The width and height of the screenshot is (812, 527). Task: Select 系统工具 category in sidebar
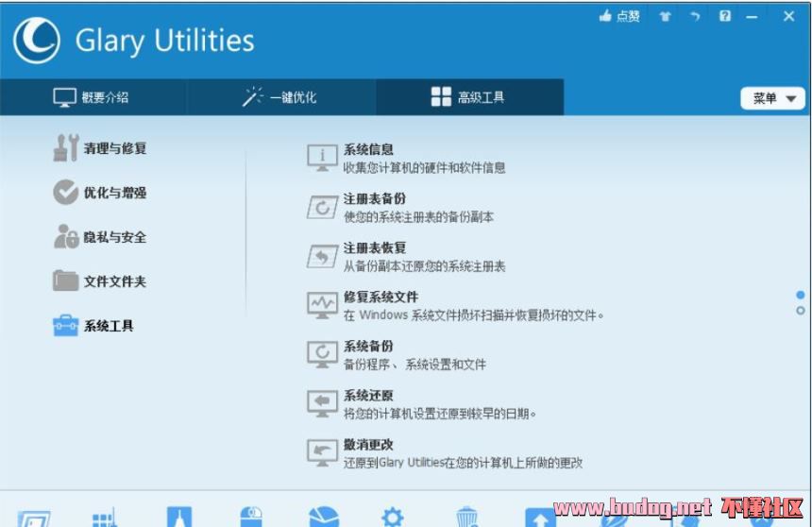(93, 326)
